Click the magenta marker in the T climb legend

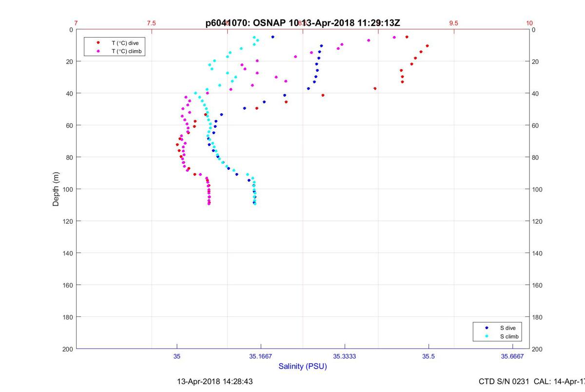[x=98, y=51]
